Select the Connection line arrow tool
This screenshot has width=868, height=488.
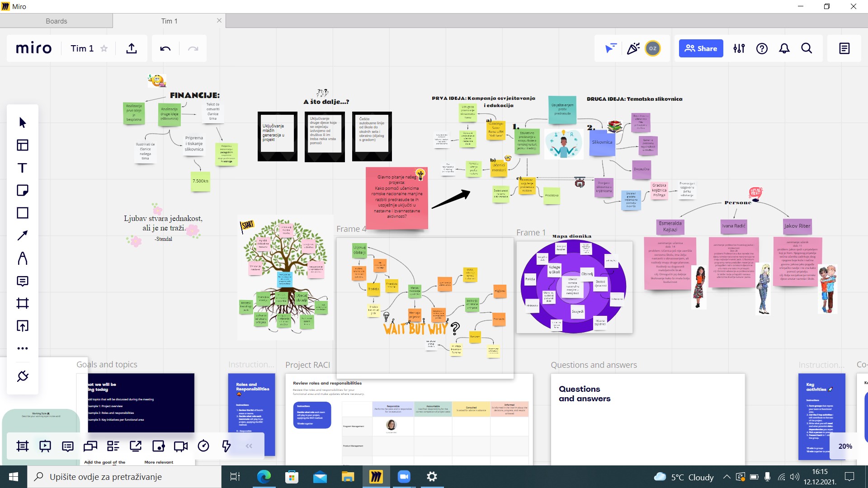23,235
